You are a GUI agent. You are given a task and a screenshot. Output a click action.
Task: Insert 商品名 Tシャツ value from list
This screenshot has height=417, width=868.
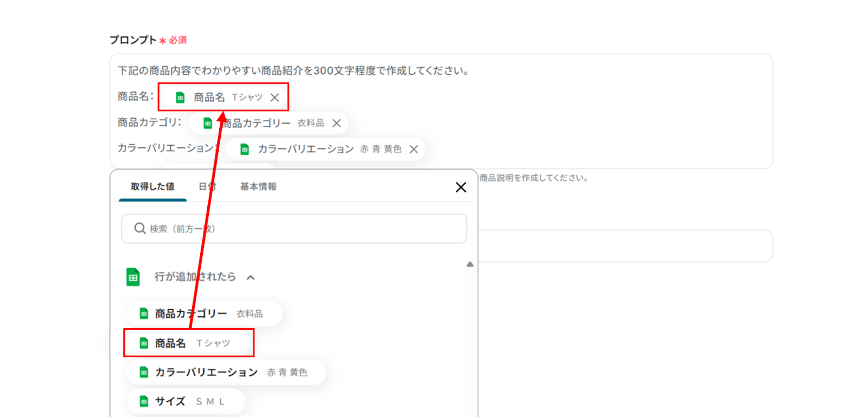point(188,343)
